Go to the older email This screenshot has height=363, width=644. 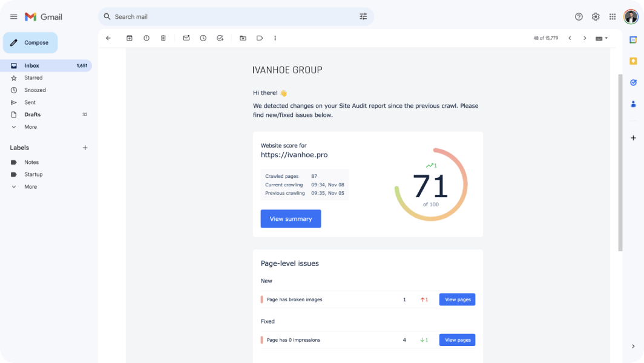[585, 38]
